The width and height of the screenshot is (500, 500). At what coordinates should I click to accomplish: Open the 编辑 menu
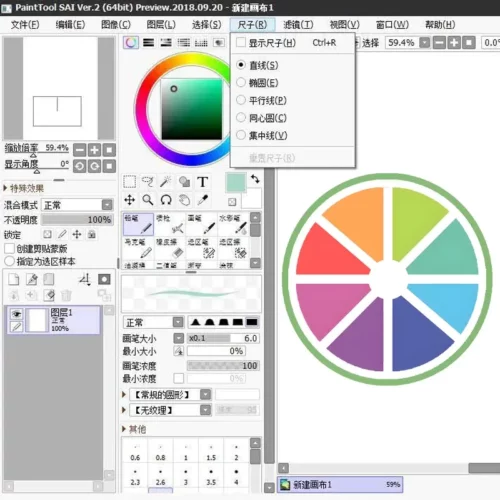(70, 25)
